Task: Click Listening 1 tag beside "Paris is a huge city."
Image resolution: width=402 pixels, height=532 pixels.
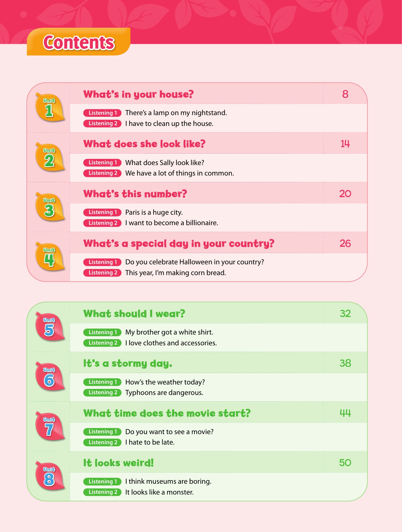Action: click(102, 212)
